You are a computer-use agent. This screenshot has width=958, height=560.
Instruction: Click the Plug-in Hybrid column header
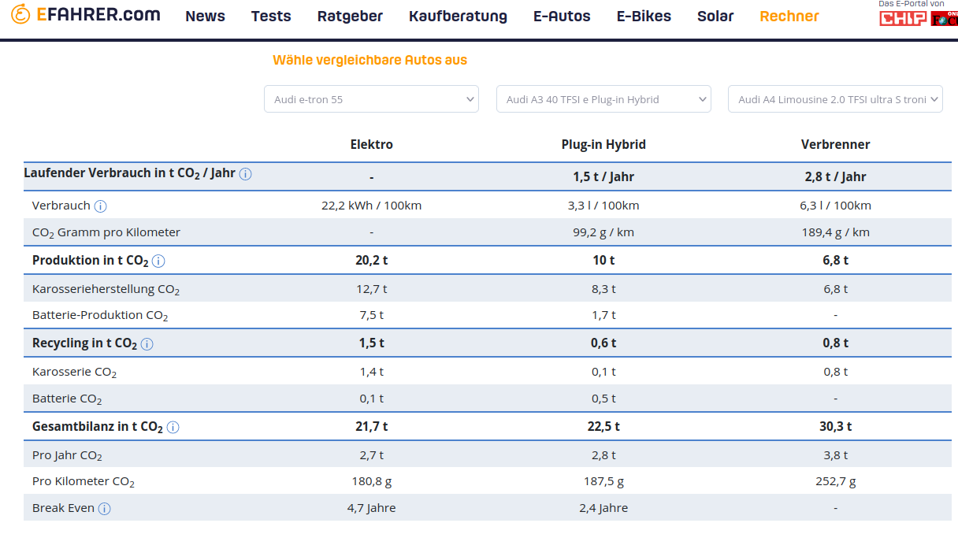click(603, 144)
